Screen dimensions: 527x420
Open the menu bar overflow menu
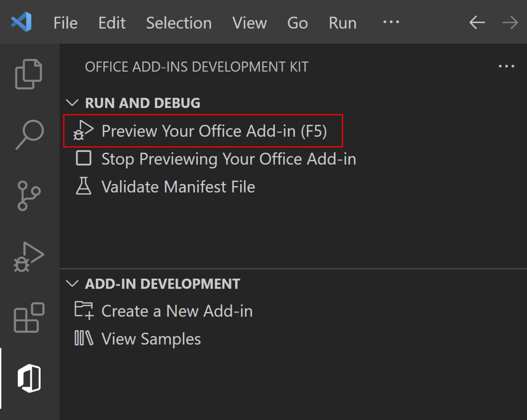pos(391,23)
